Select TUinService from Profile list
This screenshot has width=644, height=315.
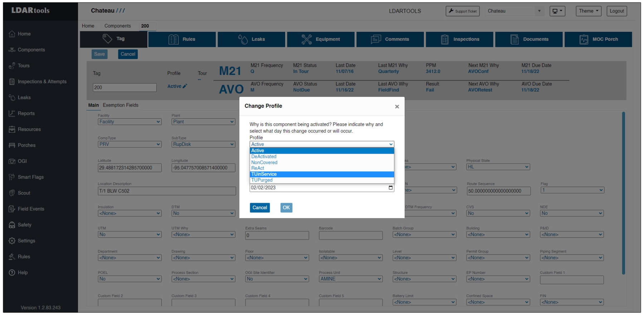click(322, 174)
